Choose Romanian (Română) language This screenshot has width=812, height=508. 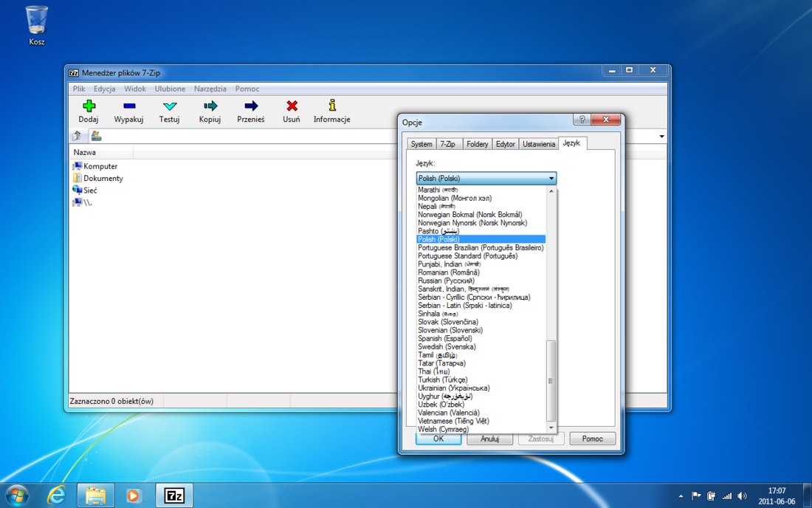[481, 272]
